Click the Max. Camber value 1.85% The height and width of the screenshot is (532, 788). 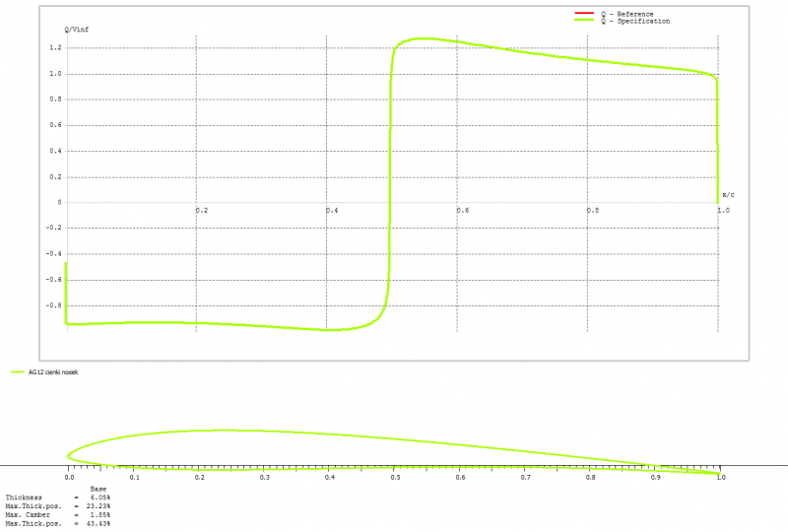tap(99, 514)
